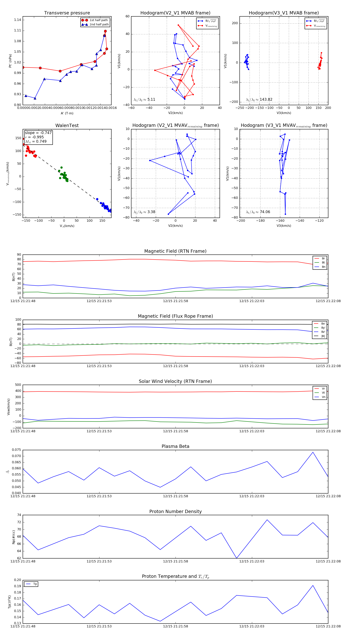Click the λ1/λ2 ≈ 3.38 annotation
351x644 pixels.
(x=144, y=212)
